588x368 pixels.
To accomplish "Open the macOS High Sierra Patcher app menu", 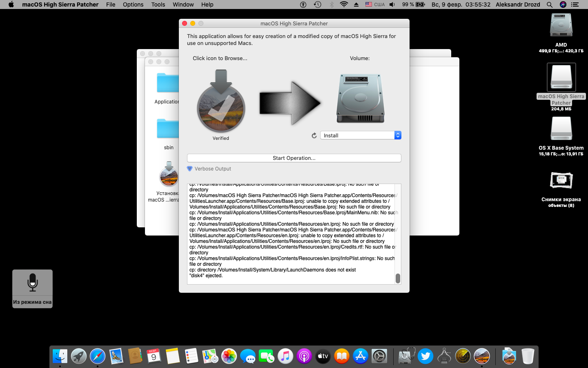I will tap(60, 4).
